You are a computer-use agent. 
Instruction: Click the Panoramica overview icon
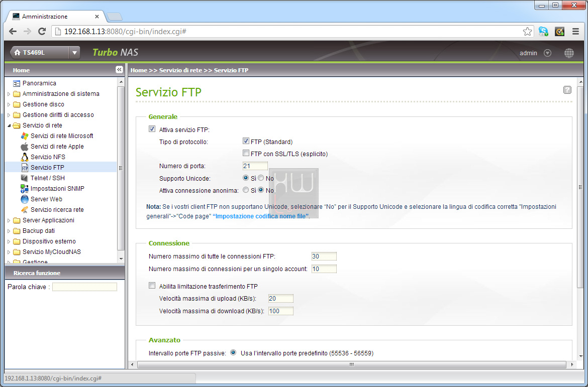pos(17,83)
